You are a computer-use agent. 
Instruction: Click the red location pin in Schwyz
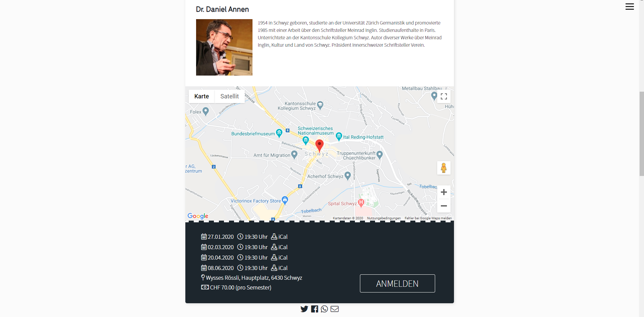point(319,146)
